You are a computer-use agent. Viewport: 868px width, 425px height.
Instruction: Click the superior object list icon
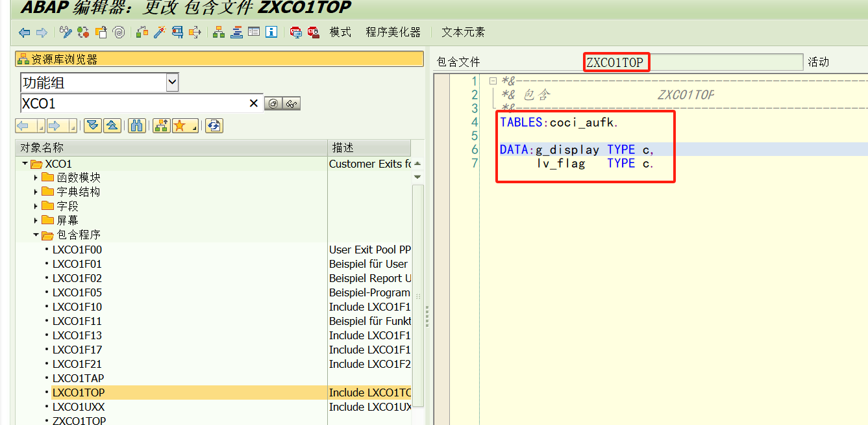pyautogui.click(x=162, y=126)
